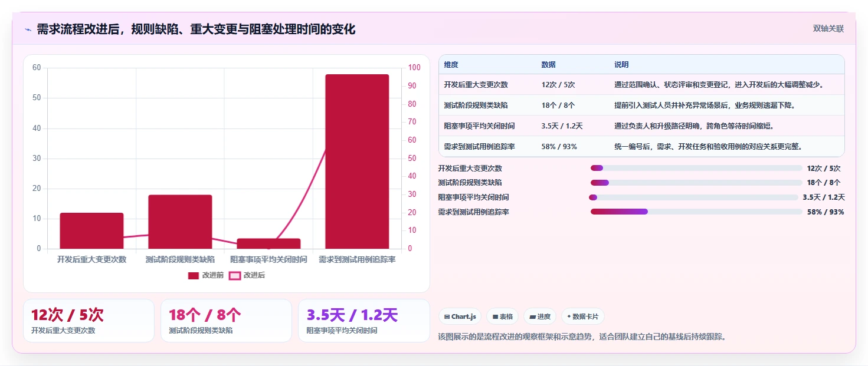The height and width of the screenshot is (366, 868).
Task: Click table row label 开发后重大变更次数
Action: point(476,85)
